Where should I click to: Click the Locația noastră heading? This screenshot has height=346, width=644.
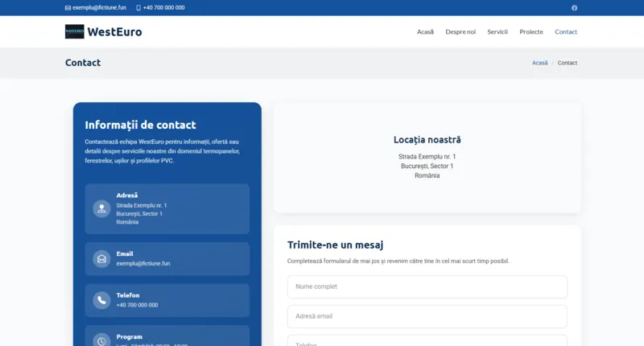tap(427, 139)
